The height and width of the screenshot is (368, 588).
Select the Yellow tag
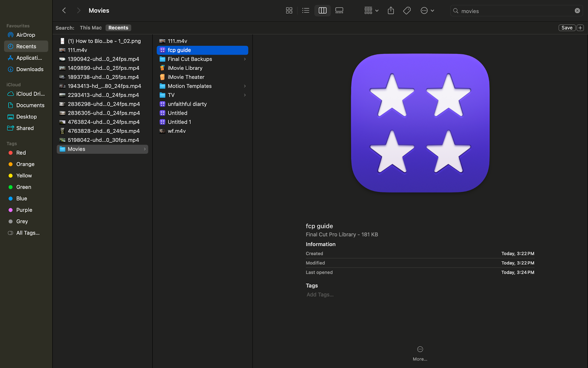tap(26, 176)
